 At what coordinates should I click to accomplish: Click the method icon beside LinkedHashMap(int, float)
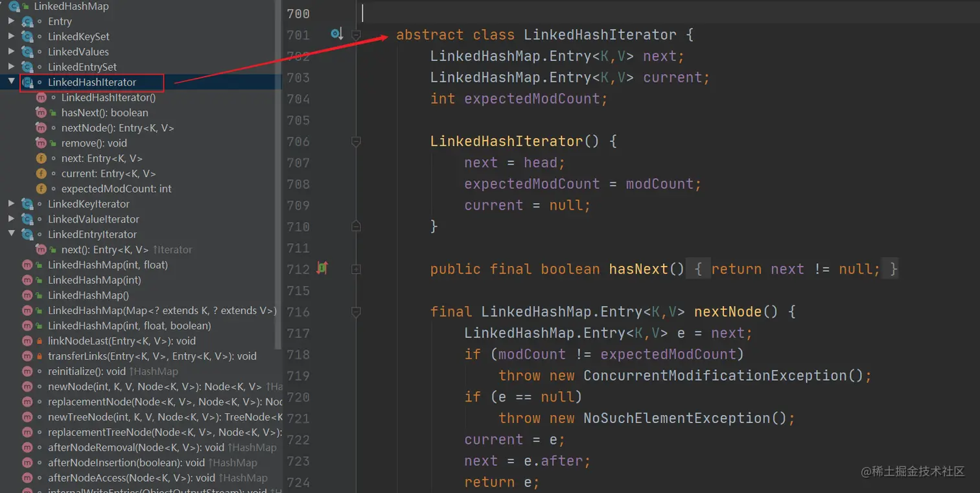pos(27,265)
